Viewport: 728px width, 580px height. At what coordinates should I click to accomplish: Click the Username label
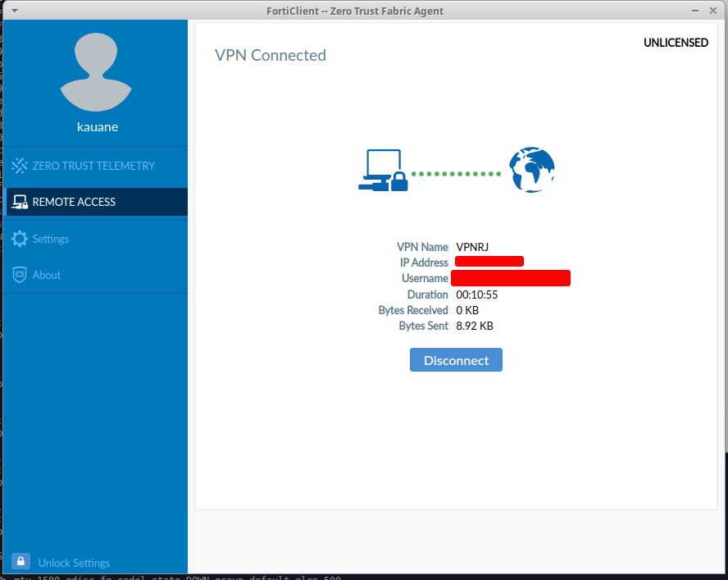425,278
